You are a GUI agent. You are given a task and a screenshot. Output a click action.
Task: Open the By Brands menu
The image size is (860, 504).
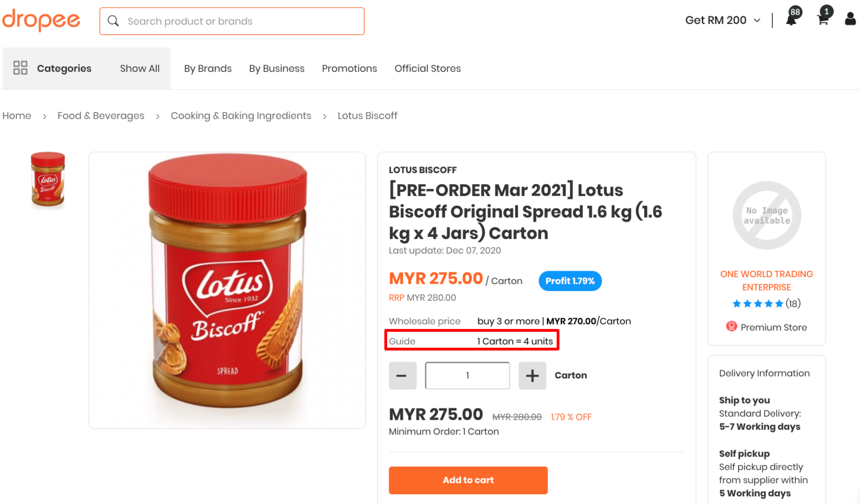[208, 68]
